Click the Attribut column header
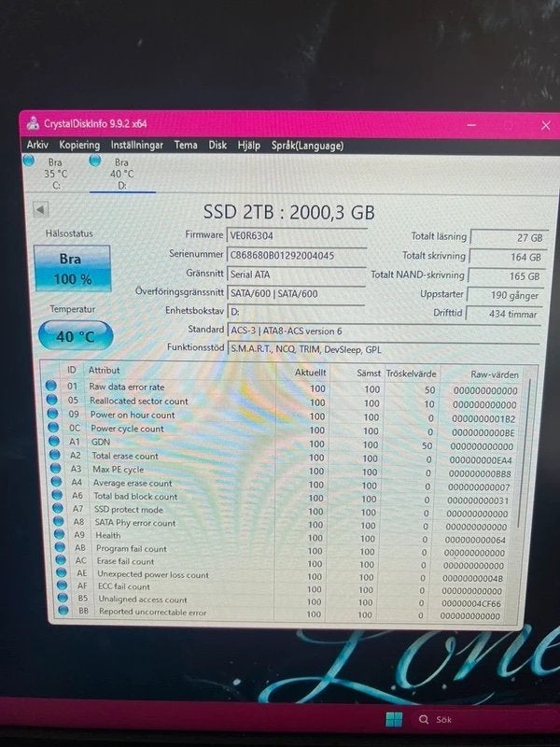Image resolution: width=560 pixels, height=747 pixels. [x=104, y=370]
